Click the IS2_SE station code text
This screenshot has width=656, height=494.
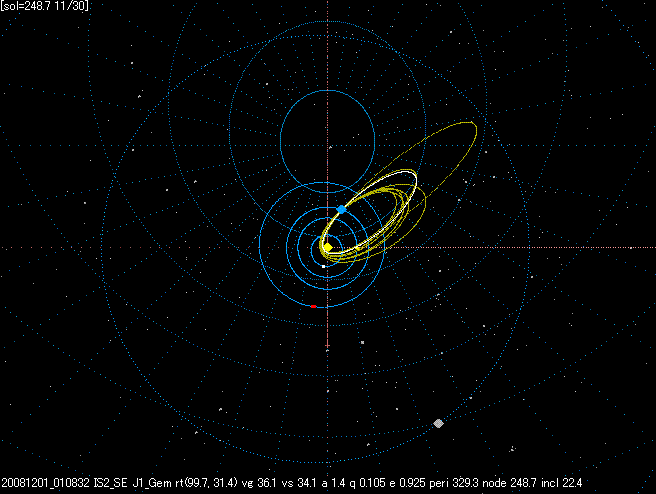[110, 483]
